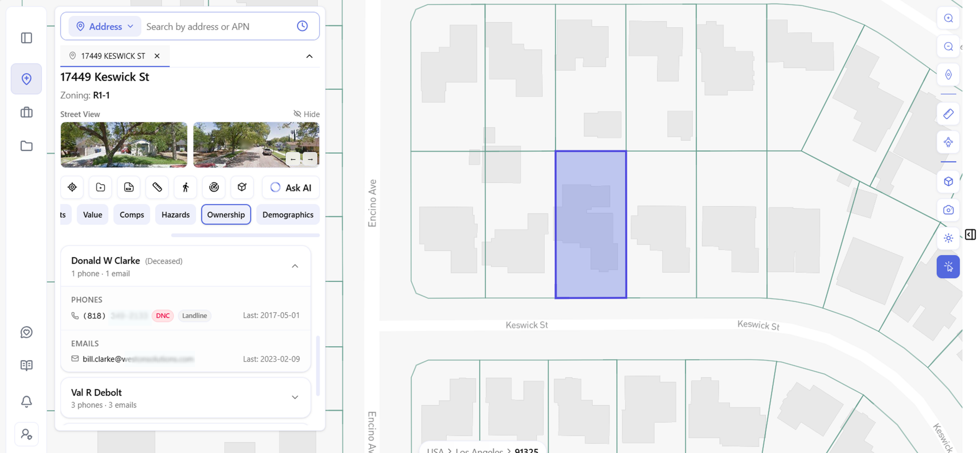
Task: Expand Val R Debolt owner card
Action: click(295, 397)
